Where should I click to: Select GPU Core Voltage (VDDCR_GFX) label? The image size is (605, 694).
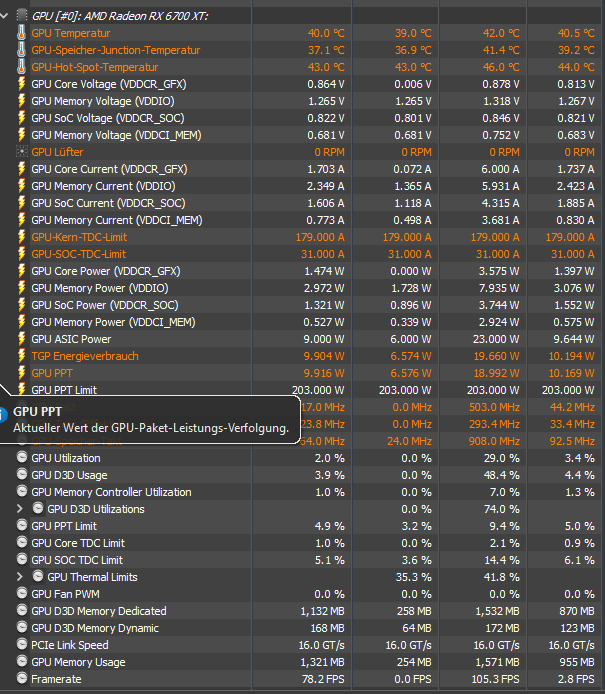pos(109,84)
